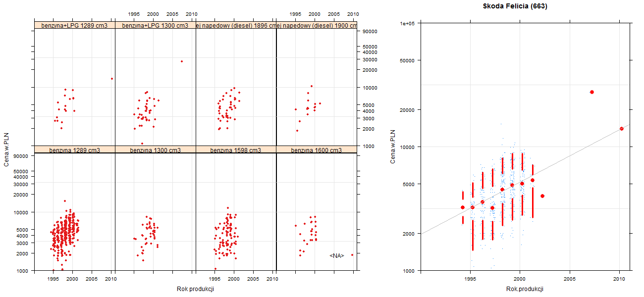Image resolution: width=644 pixels, height=297 pixels.
Task: Click the 2007 outlier point on the Skoda Felicia chart
Action: pyautogui.click(x=591, y=92)
